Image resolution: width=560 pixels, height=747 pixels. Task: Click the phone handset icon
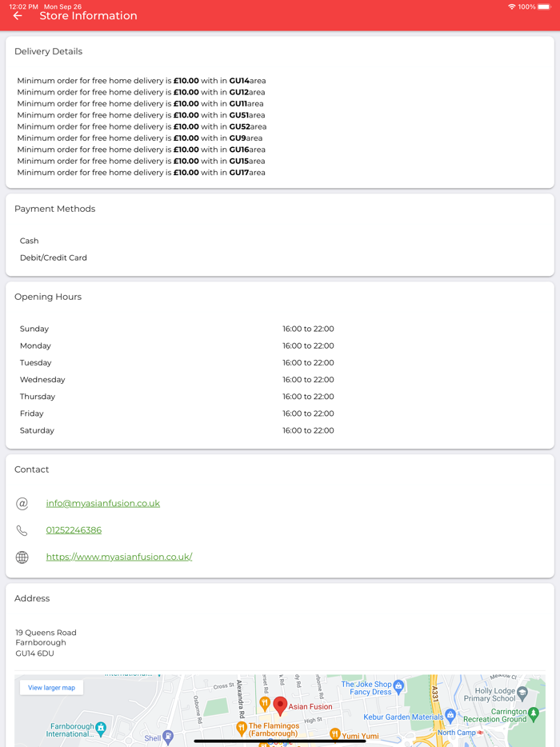coord(22,530)
